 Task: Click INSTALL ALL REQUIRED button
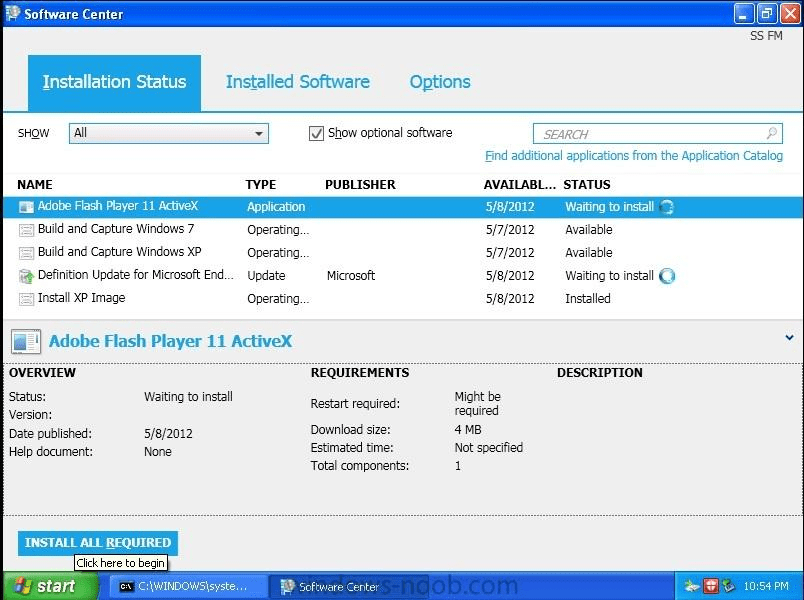pos(97,543)
